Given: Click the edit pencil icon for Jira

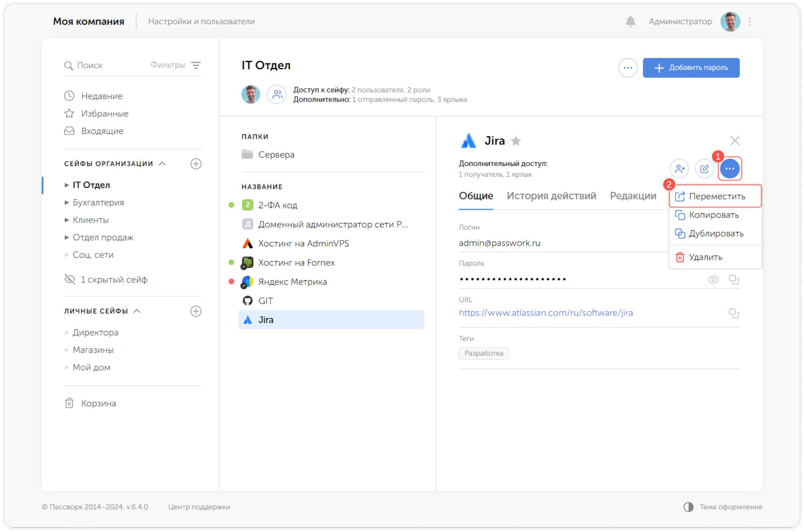Looking at the screenshot, I should point(704,169).
